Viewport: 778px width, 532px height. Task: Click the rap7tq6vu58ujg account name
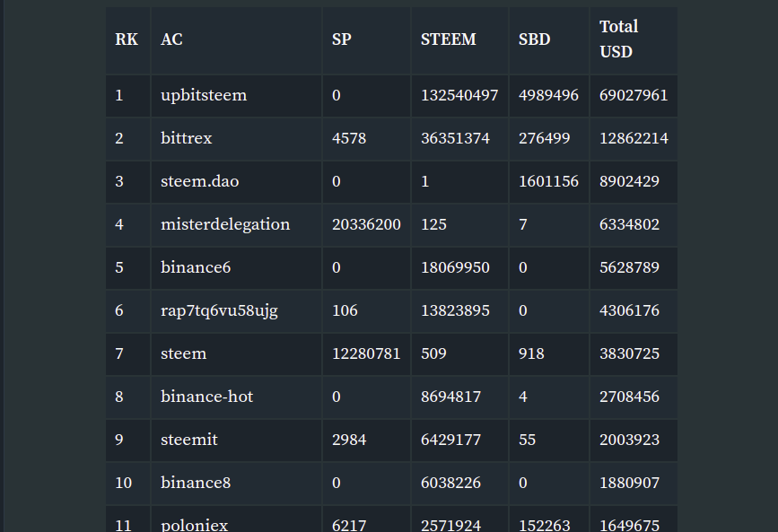[x=219, y=310]
